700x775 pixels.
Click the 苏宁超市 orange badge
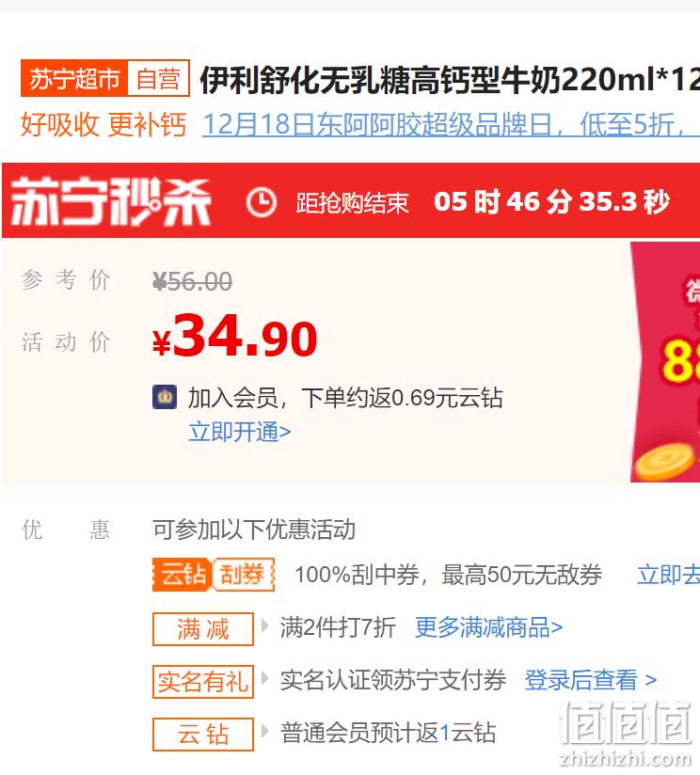[74, 78]
